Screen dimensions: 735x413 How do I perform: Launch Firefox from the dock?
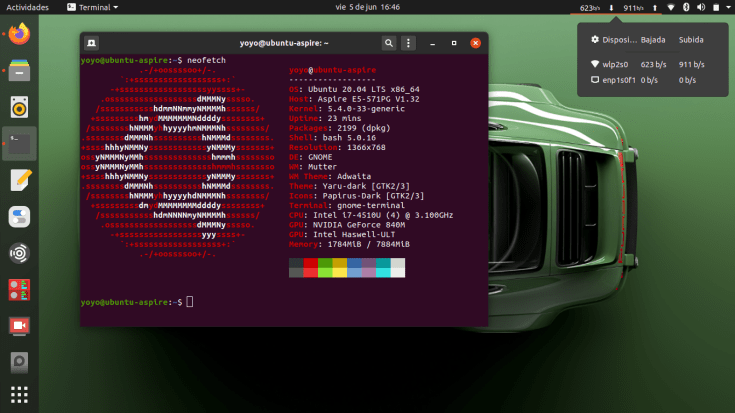[x=19, y=35]
